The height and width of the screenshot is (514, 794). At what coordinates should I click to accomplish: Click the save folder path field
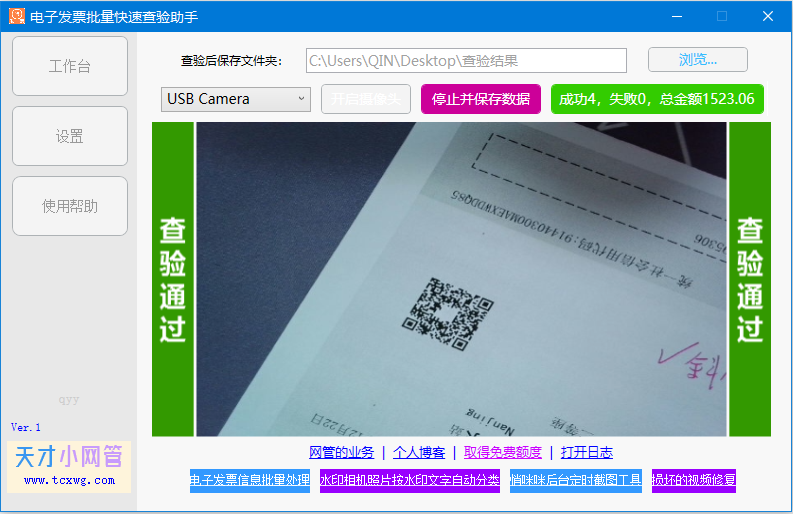point(466,61)
